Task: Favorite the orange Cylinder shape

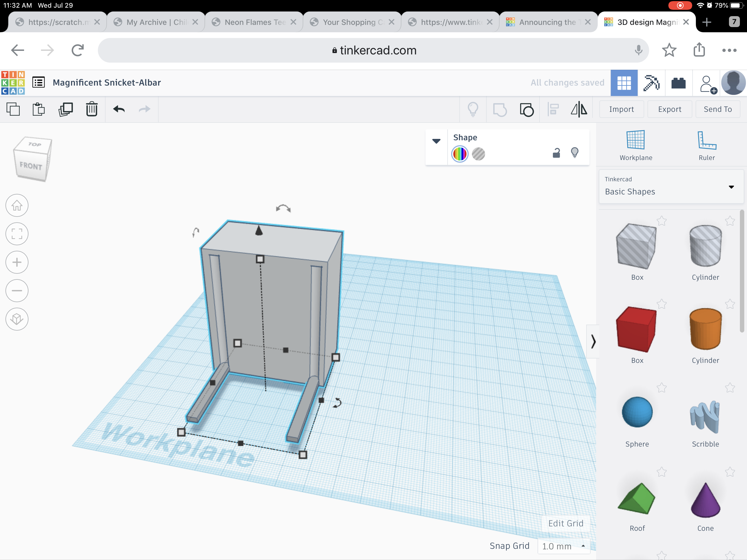Action: pyautogui.click(x=730, y=304)
